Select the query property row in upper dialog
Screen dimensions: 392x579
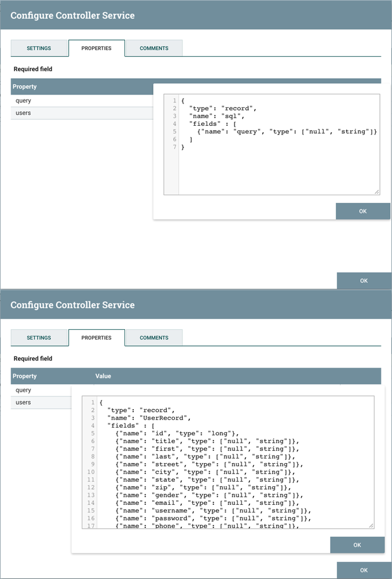[x=82, y=100]
